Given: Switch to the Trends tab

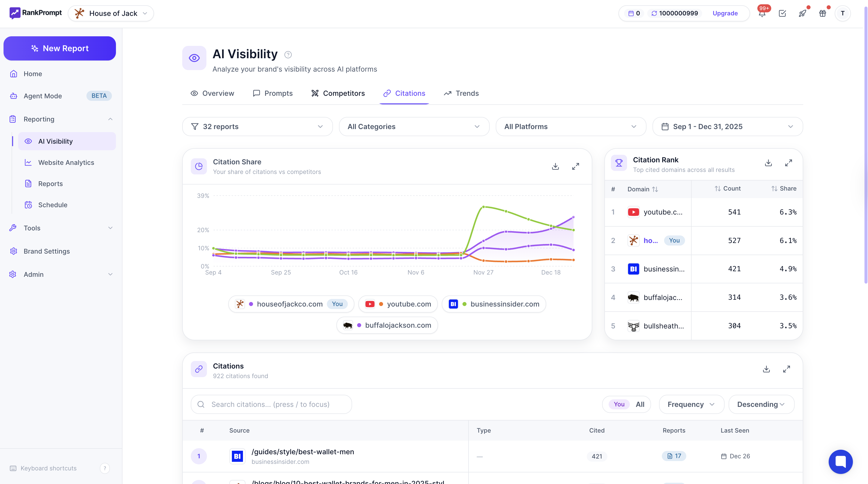Looking at the screenshot, I should click(461, 93).
